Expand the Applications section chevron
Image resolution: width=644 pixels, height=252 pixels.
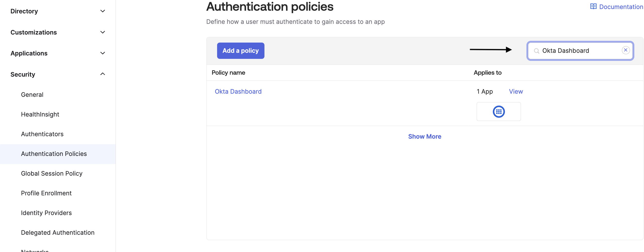[x=102, y=53]
